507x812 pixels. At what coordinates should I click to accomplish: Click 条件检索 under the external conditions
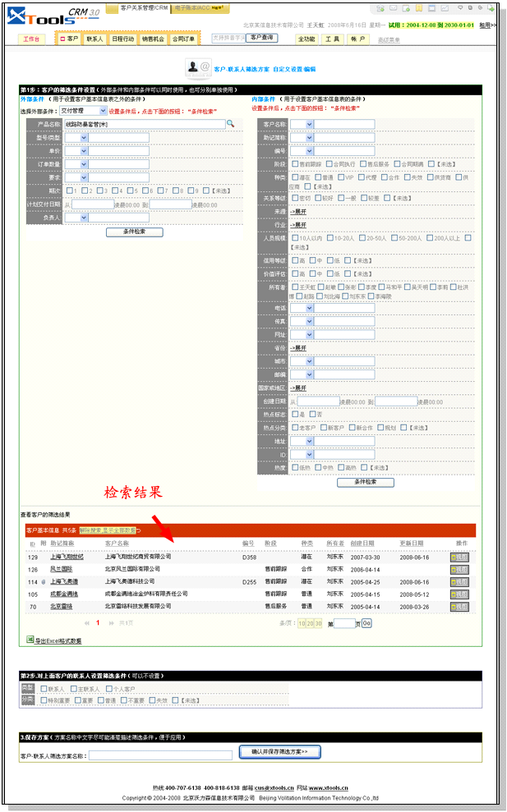(x=134, y=232)
